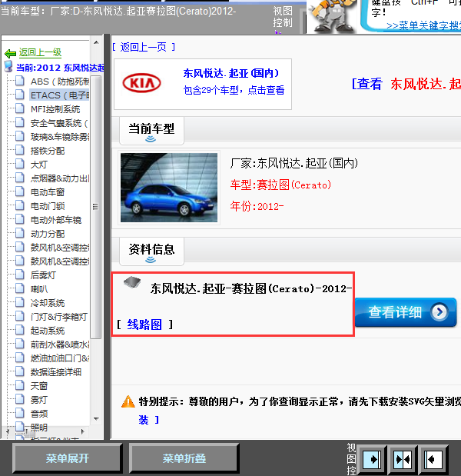Open 门灯&行李箱灯 entry
Screen dimensions: 461x476
58,317
